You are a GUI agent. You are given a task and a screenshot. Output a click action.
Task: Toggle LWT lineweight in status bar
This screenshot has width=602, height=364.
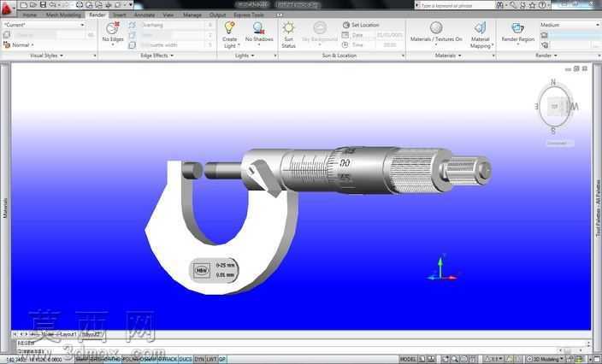click(211, 360)
